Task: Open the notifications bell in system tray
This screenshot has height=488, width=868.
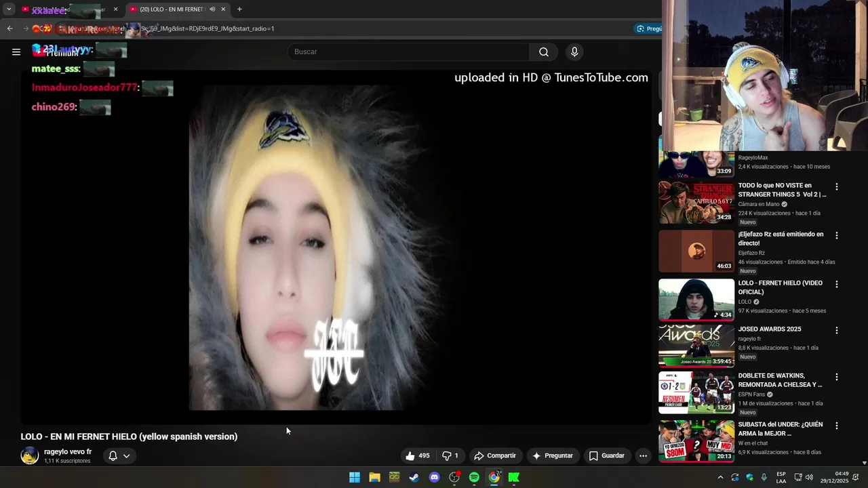Action: (x=856, y=477)
